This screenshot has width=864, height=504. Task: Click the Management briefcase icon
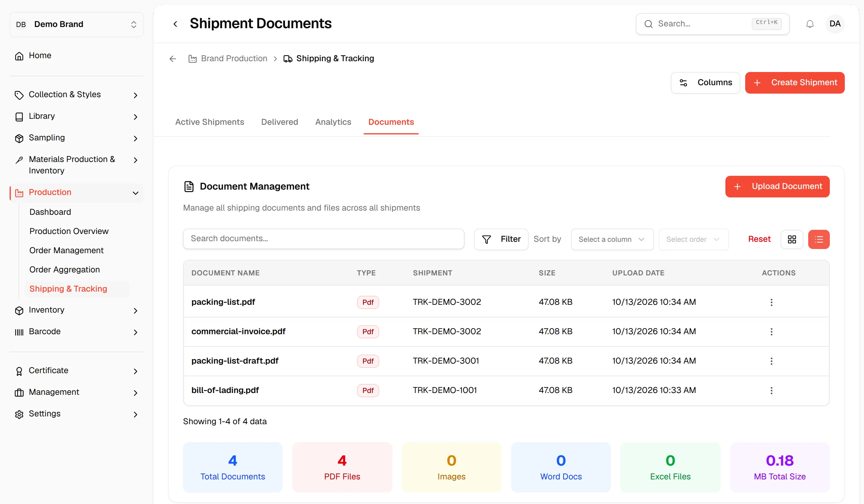19,393
